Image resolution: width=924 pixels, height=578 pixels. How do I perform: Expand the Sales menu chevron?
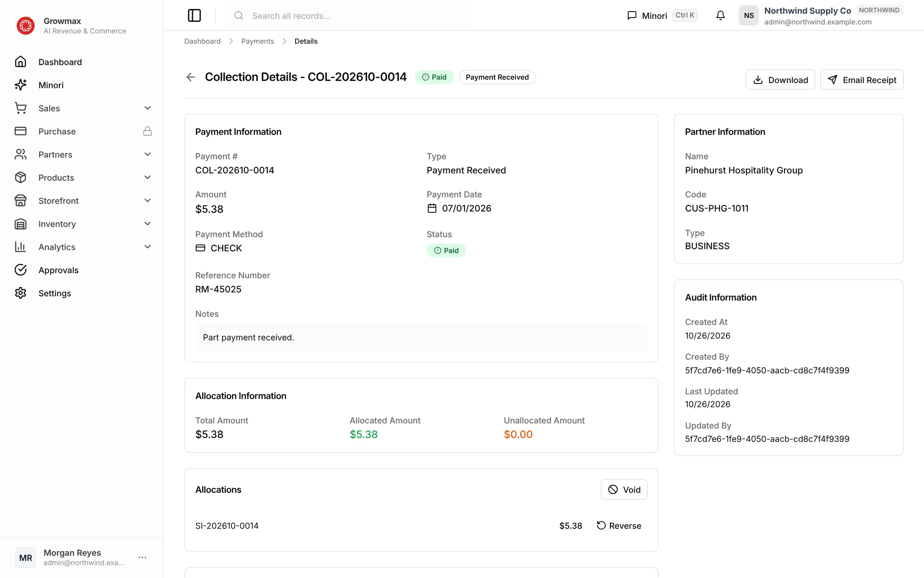coord(148,108)
